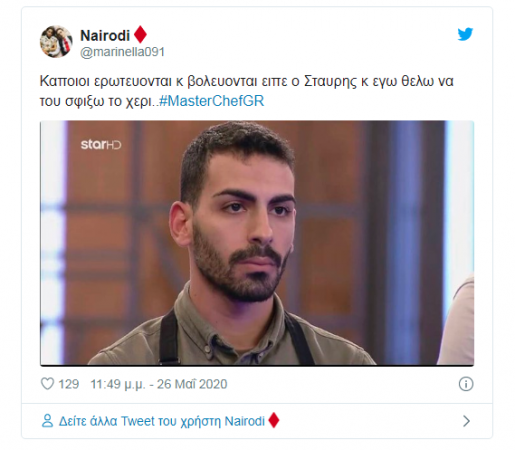The height and width of the screenshot is (450, 515).
Task: Click the Twitter bird logo
Action: tap(465, 34)
